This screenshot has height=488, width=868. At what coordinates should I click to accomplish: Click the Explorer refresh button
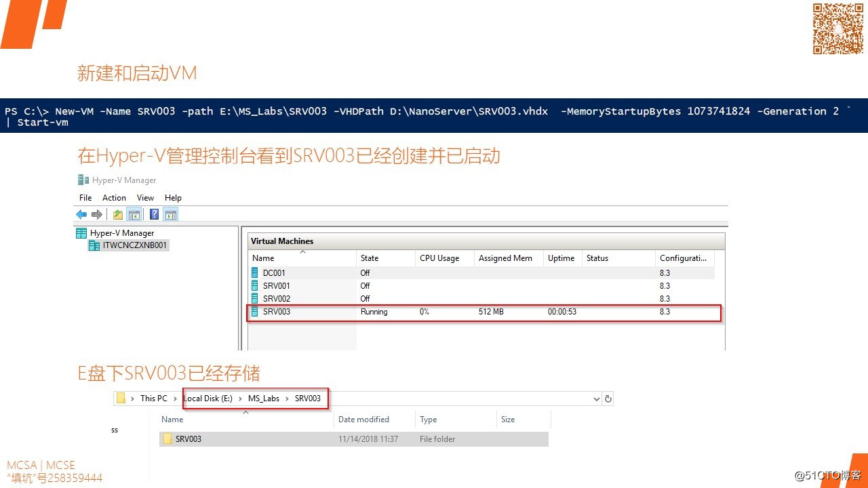coord(608,399)
